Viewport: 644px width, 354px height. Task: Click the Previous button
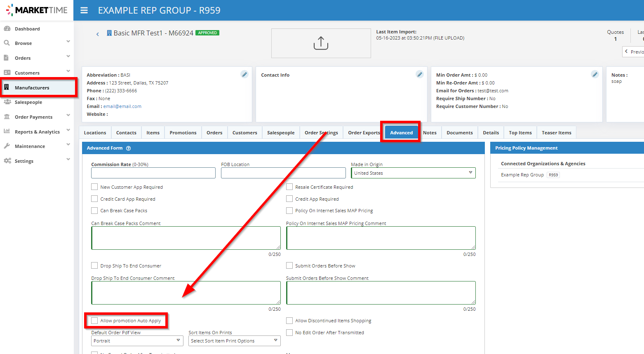click(634, 52)
